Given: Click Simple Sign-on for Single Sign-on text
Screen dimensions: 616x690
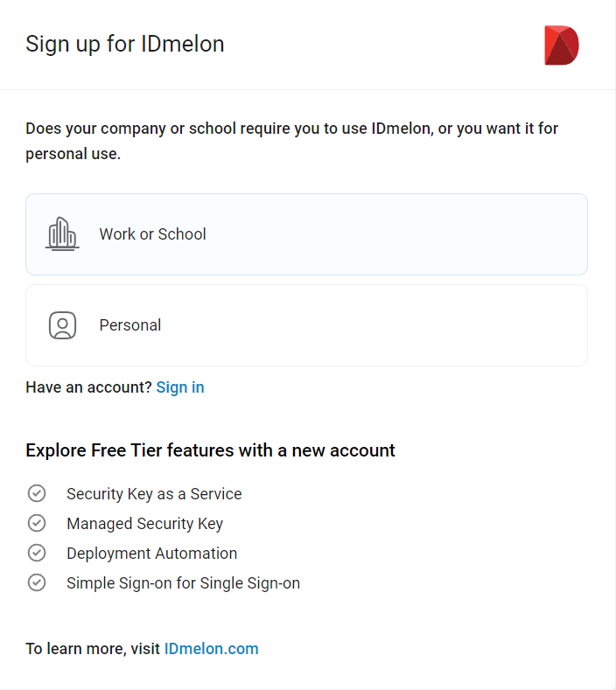Looking at the screenshot, I should pyautogui.click(x=183, y=583).
